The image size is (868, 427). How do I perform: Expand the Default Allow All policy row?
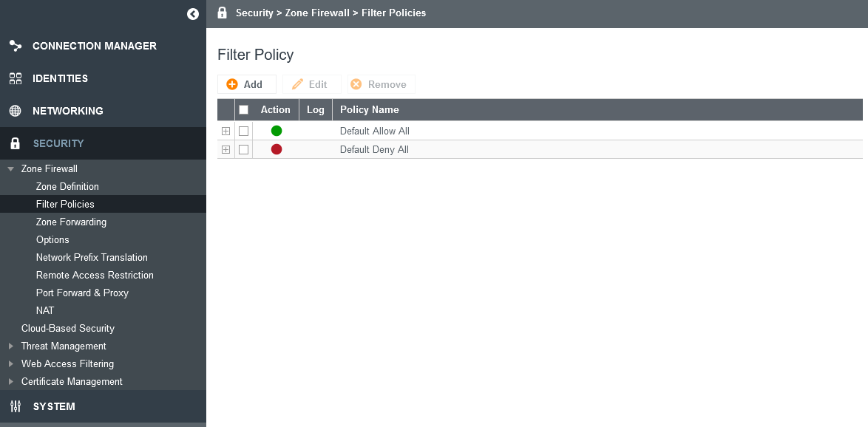click(x=226, y=131)
